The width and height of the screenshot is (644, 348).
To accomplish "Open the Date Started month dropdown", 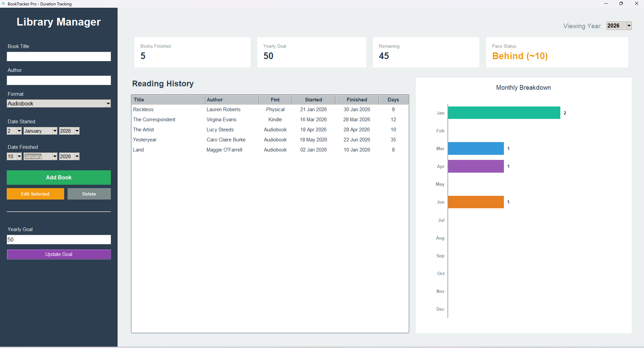I will coord(41,131).
